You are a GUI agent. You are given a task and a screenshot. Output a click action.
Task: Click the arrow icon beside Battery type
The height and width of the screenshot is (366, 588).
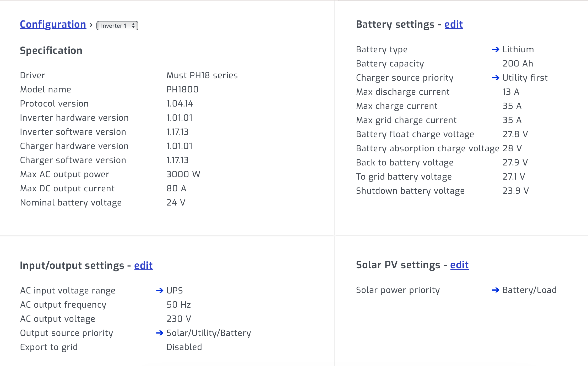(496, 49)
